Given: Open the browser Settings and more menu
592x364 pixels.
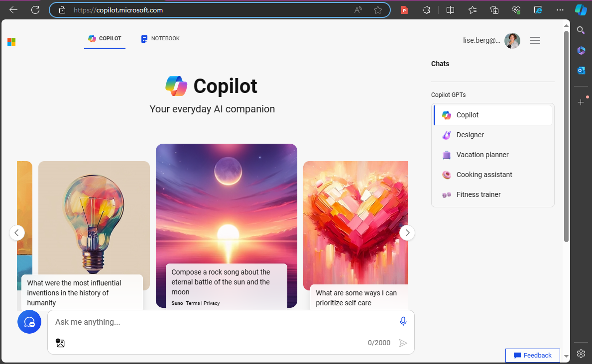Looking at the screenshot, I should (x=560, y=10).
